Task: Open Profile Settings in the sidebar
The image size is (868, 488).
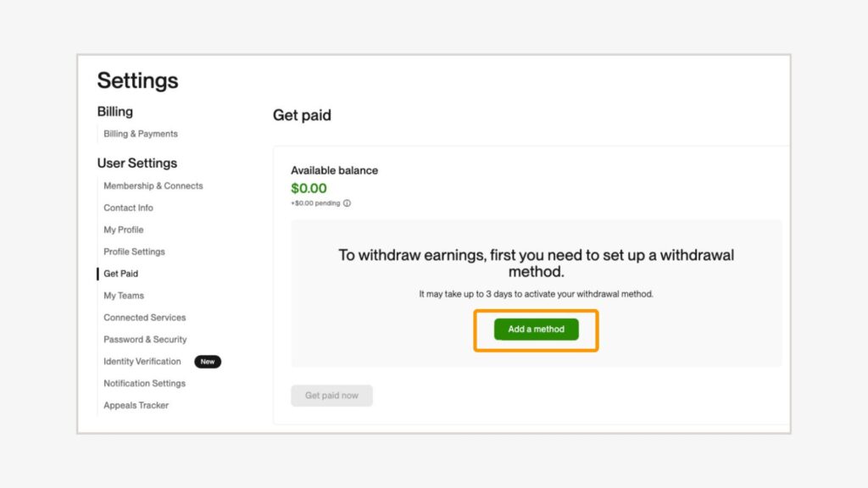Action: 134,252
